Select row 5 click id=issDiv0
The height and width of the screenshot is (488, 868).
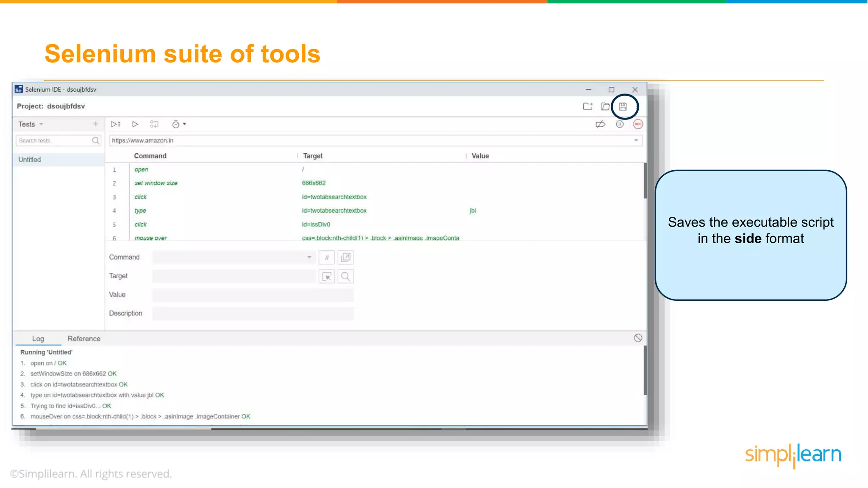[x=374, y=225]
